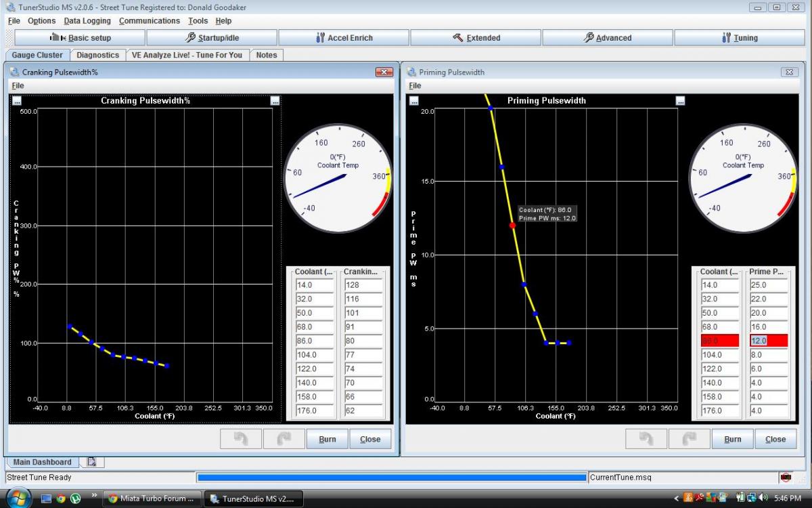The height and width of the screenshot is (508, 812).
Task: Click the connection status icon in status bar
Action: tap(786, 478)
